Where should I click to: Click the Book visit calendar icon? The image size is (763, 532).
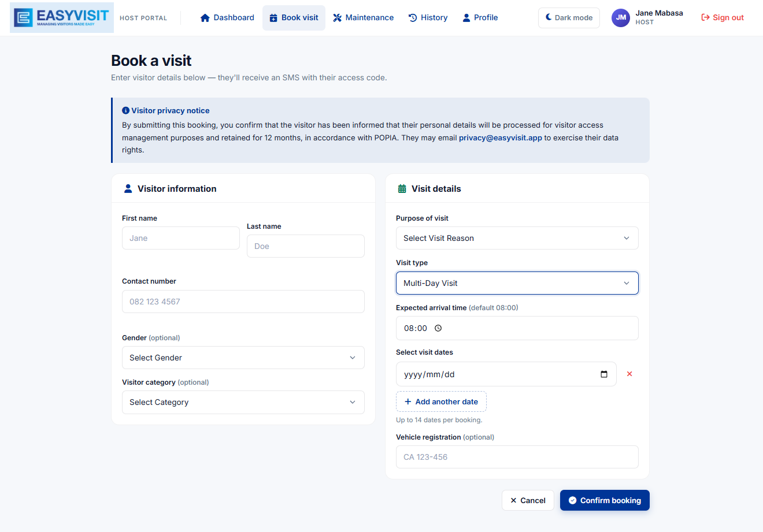click(x=273, y=18)
